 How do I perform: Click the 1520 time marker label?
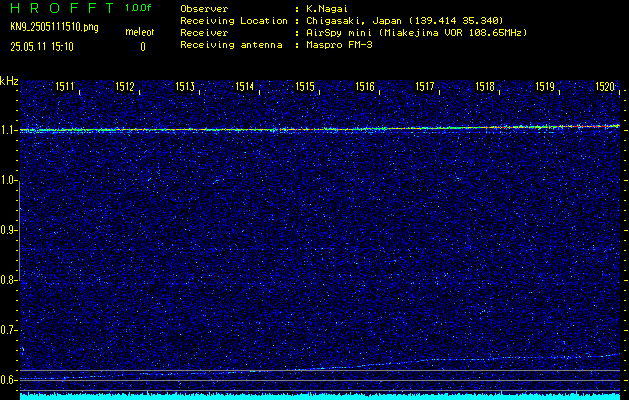click(605, 86)
